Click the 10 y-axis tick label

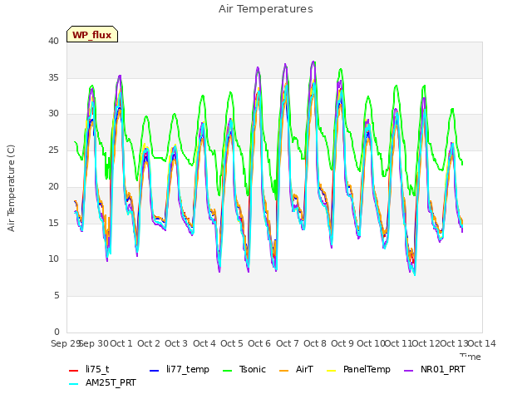[x=53, y=259]
